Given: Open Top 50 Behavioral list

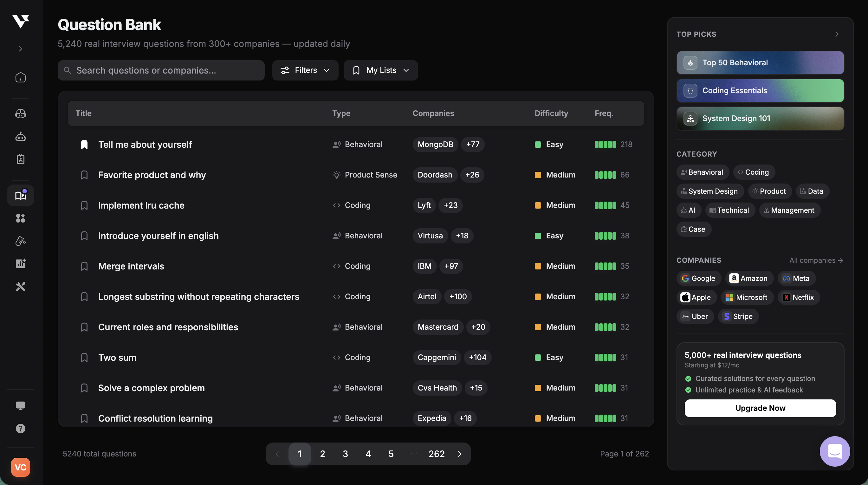Looking at the screenshot, I should point(760,63).
